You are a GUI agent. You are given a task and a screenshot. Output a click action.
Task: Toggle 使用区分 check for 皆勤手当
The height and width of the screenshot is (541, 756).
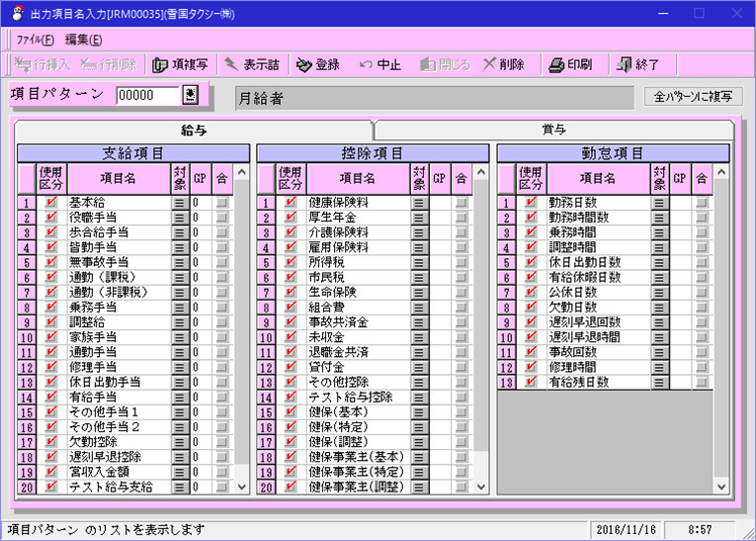50,247
